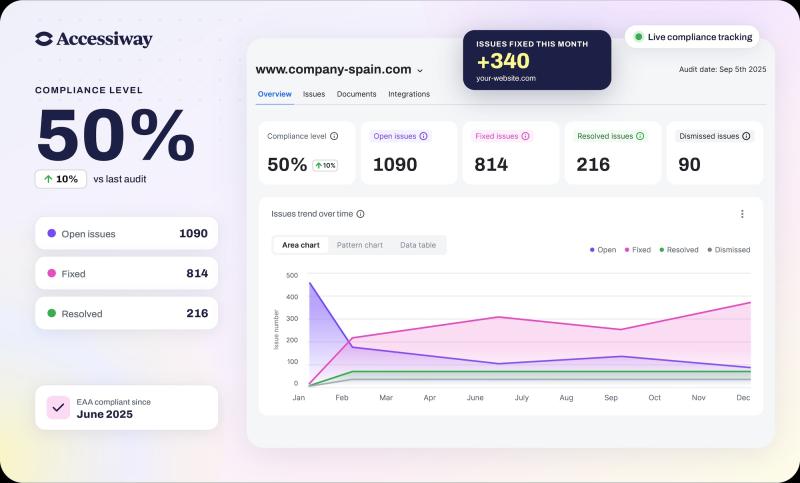Click the info icon next to Dismissed issues
This screenshot has height=483, width=800.
[746, 136]
